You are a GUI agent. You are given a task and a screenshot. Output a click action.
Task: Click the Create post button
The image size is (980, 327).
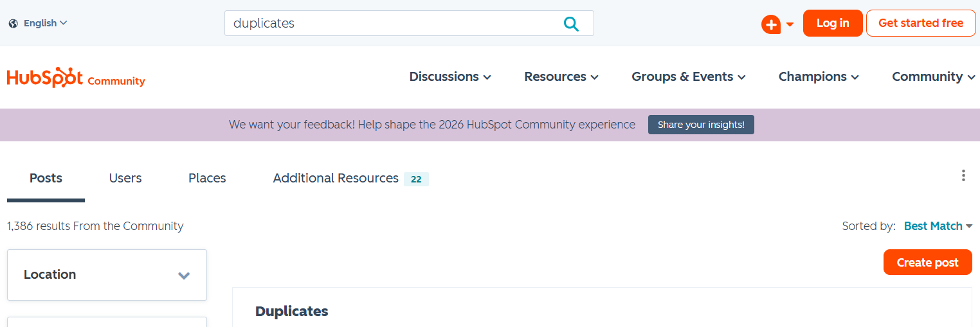927,262
